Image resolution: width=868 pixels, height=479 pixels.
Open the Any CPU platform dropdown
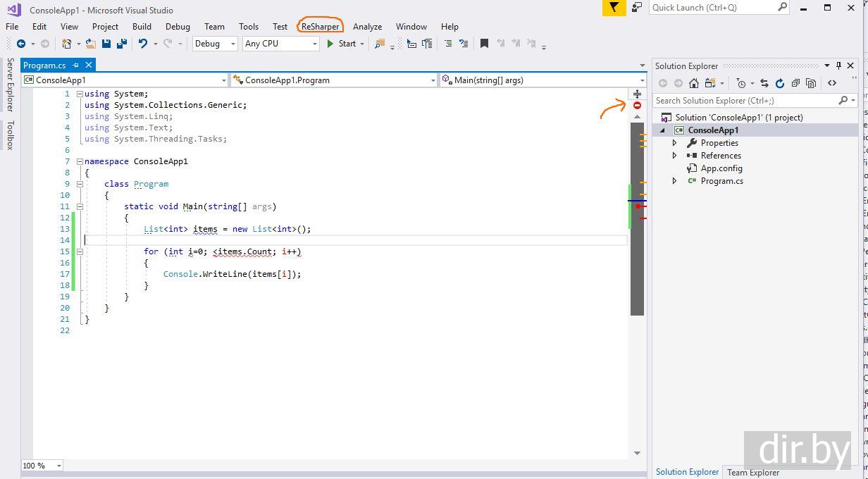point(280,44)
